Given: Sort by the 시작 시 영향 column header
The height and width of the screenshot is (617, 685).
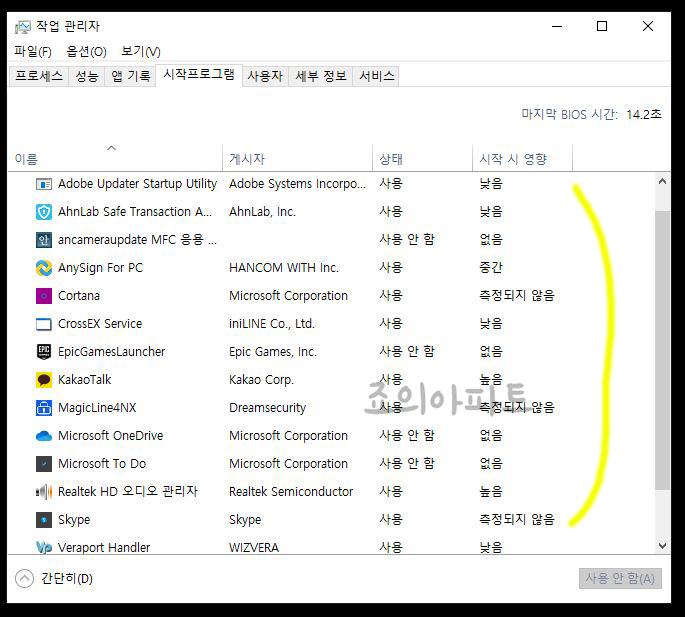Looking at the screenshot, I should point(522,159).
